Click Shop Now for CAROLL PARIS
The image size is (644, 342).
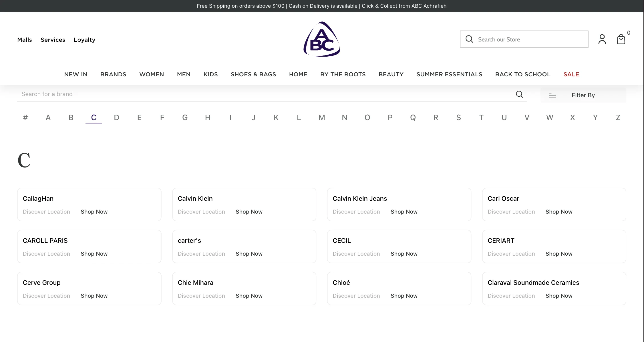[94, 254]
